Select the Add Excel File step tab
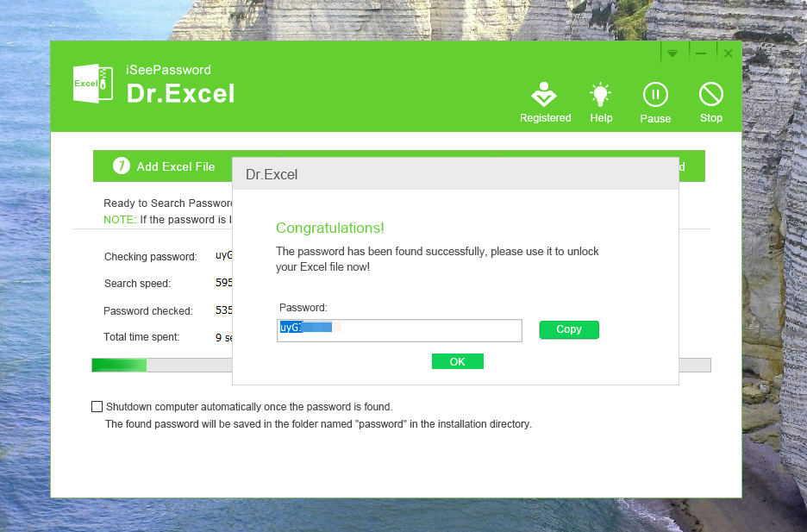The width and height of the screenshot is (807, 532). [x=163, y=166]
